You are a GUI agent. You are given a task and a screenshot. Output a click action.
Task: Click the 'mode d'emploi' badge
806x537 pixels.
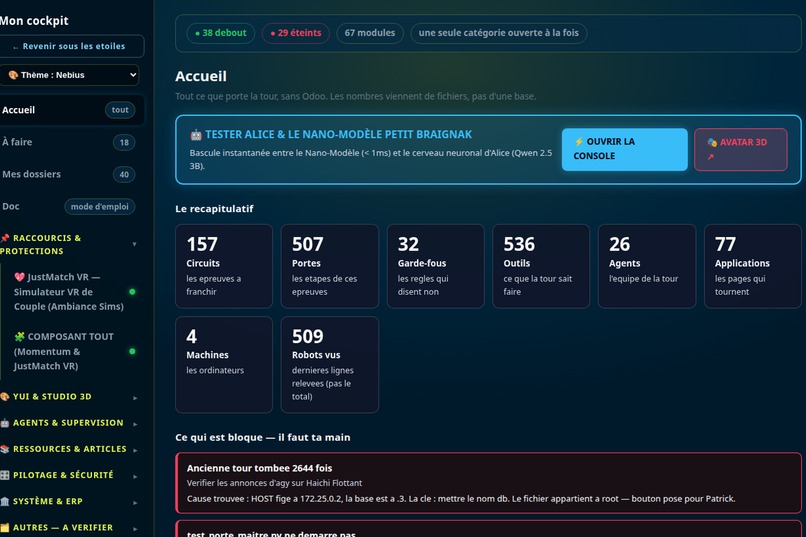100,207
